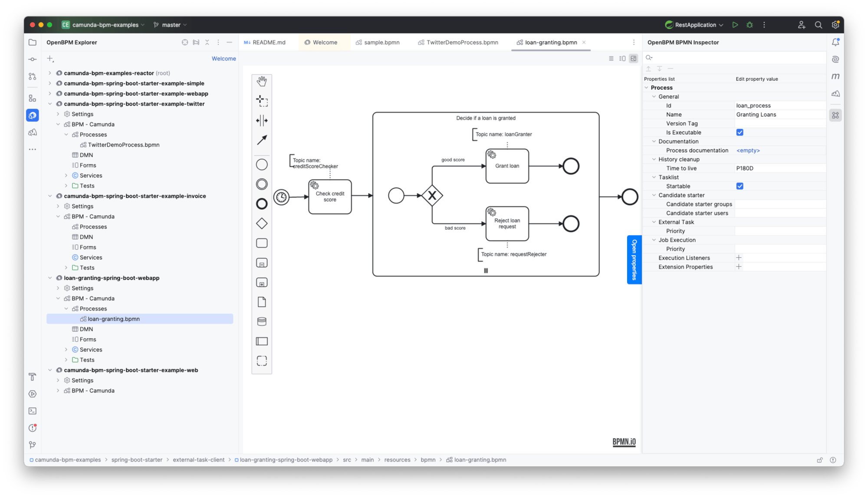
Task: Open the Maven tool window
Action: (835, 76)
